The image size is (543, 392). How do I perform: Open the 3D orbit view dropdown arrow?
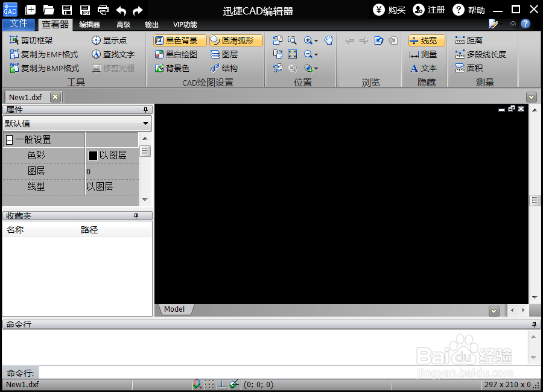(316, 69)
